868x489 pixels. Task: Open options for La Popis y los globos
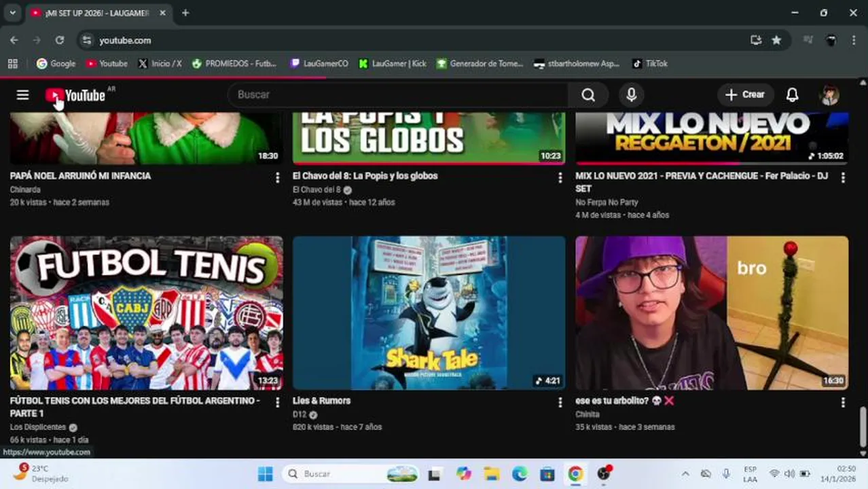[x=560, y=178]
